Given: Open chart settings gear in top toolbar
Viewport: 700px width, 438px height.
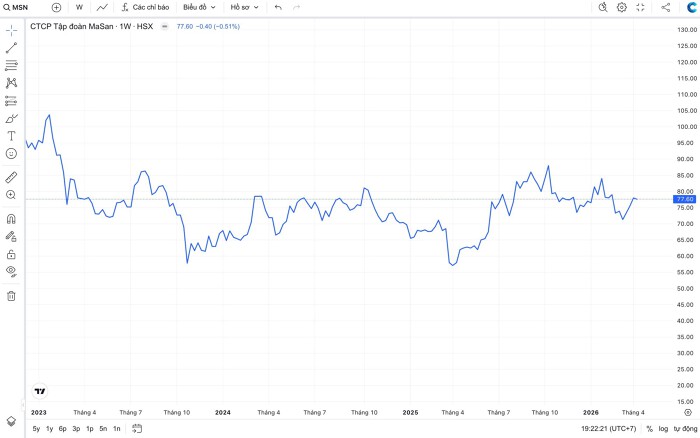Looking at the screenshot, I should pos(621,7).
